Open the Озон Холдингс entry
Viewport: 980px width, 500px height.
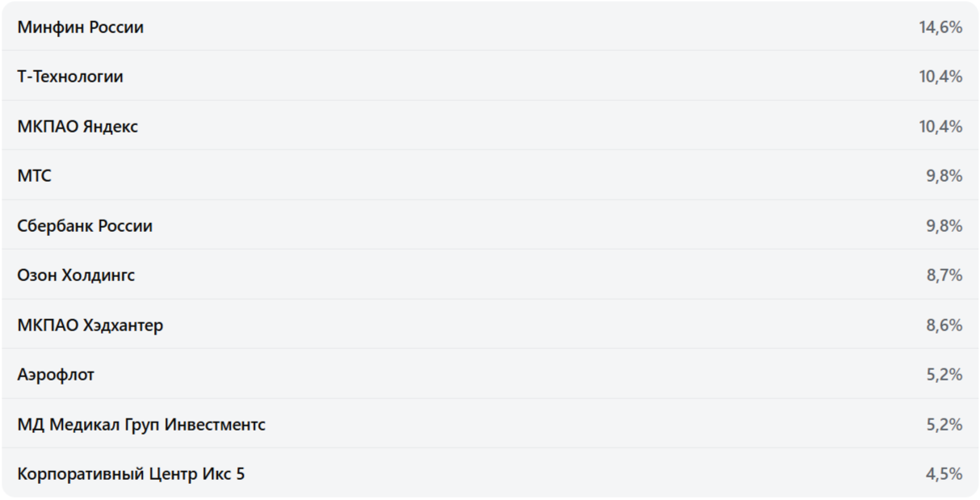(76, 275)
